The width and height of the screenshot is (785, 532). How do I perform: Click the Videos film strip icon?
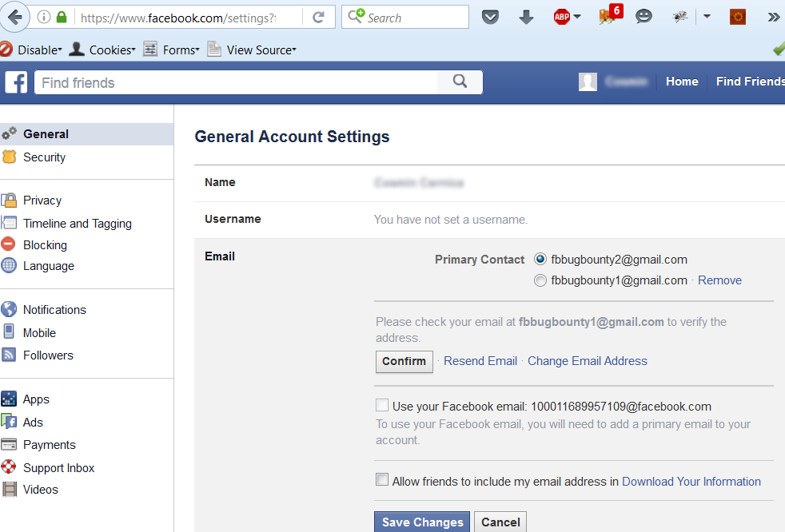click(9, 489)
